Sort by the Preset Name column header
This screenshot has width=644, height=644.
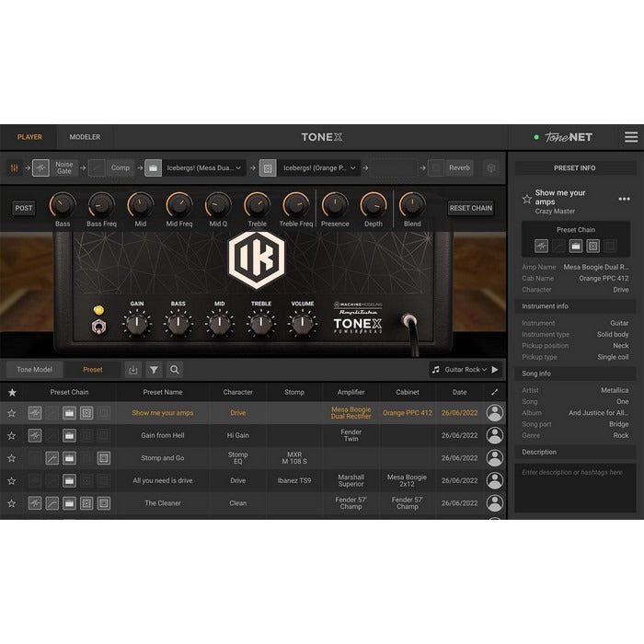tap(163, 392)
